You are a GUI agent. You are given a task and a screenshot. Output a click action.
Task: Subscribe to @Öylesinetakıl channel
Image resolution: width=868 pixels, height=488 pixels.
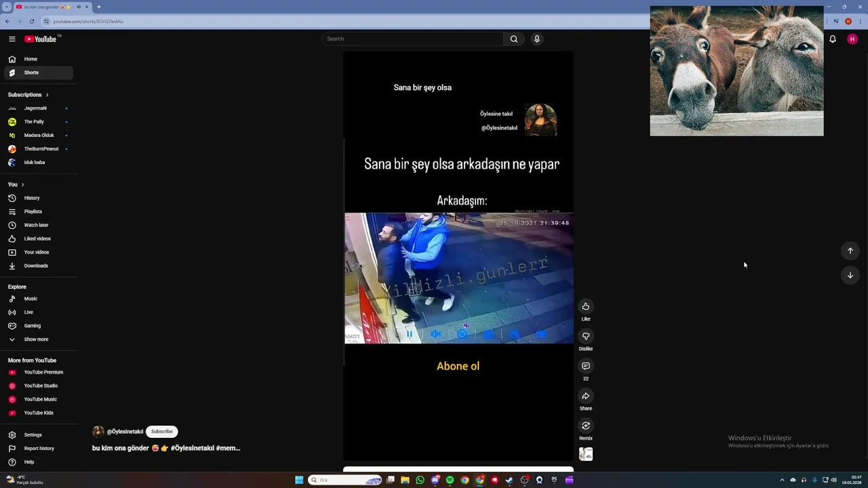tap(161, 432)
